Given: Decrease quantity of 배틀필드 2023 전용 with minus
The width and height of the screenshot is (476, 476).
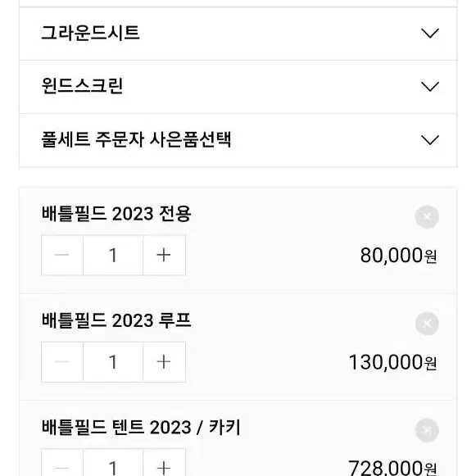Looking at the screenshot, I should point(62,255).
